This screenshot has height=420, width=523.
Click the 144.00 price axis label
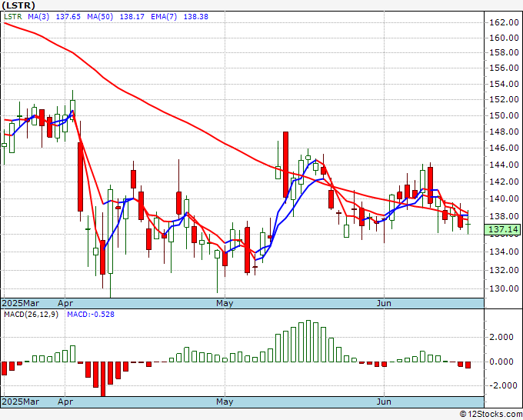coord(504,165)
